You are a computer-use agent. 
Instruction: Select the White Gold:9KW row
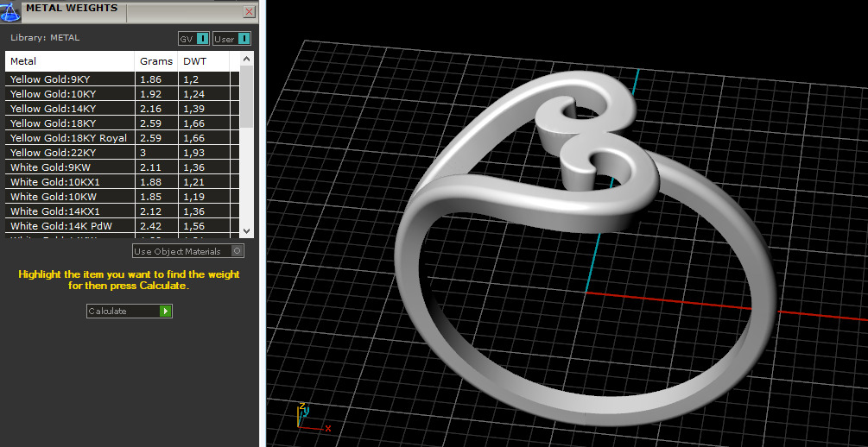pos(123,167)
